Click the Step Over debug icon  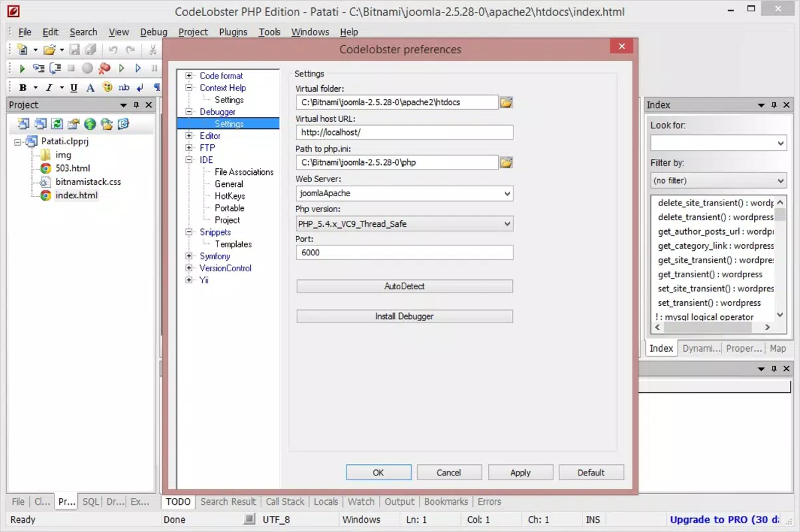point(56,68)
